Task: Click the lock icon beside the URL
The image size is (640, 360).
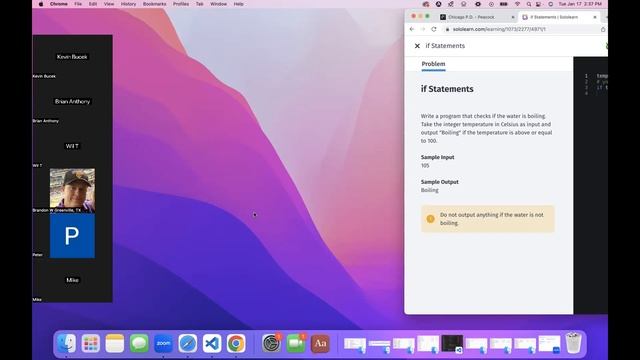Action: pyautogui.click(x=447, y=29)
